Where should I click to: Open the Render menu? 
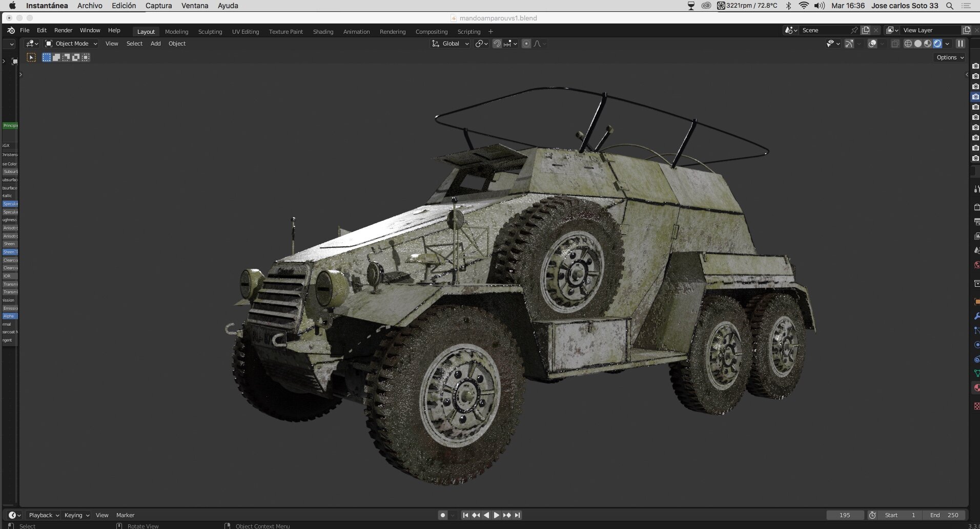(64, 30)
